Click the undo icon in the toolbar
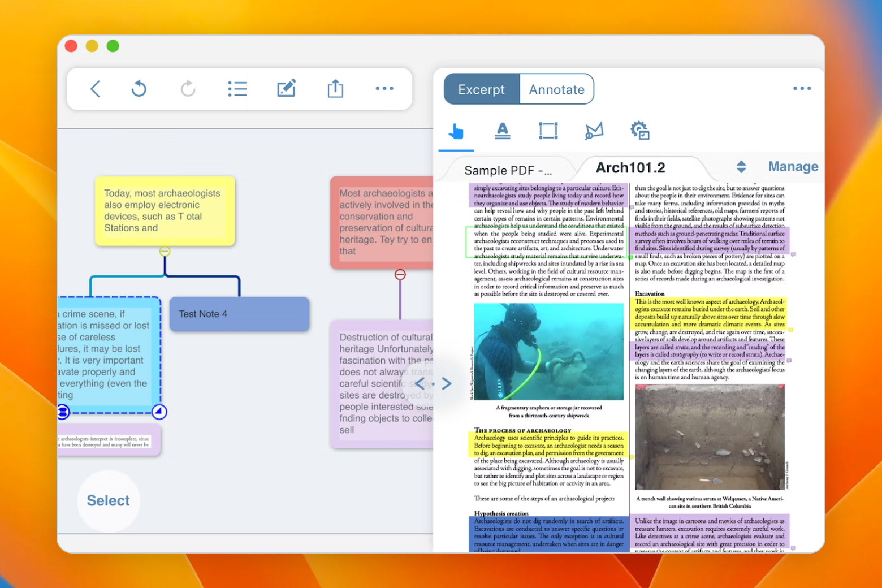The height and width of the screenshot is (588, 882). coord(139,89)
